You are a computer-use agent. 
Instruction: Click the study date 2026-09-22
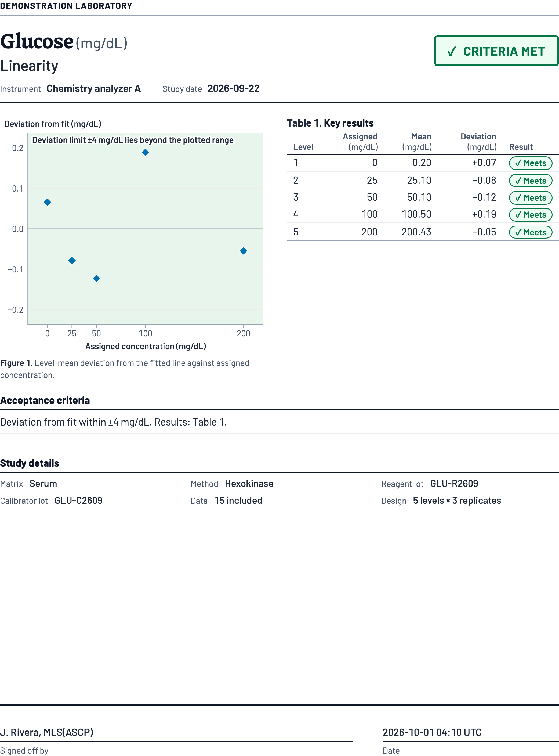pyautogui.click(x=234, y=88)
